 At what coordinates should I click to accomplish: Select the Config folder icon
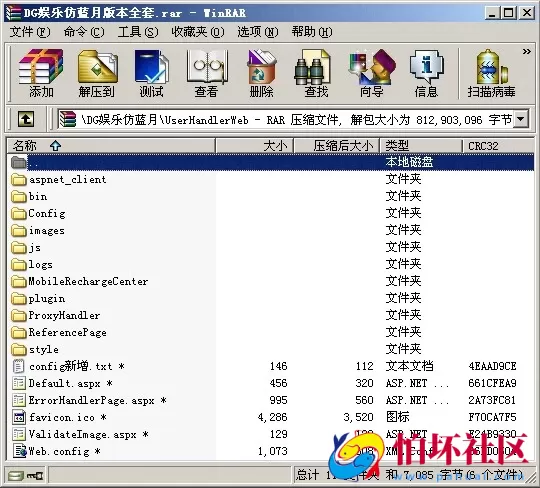click(x=19, y=214)
